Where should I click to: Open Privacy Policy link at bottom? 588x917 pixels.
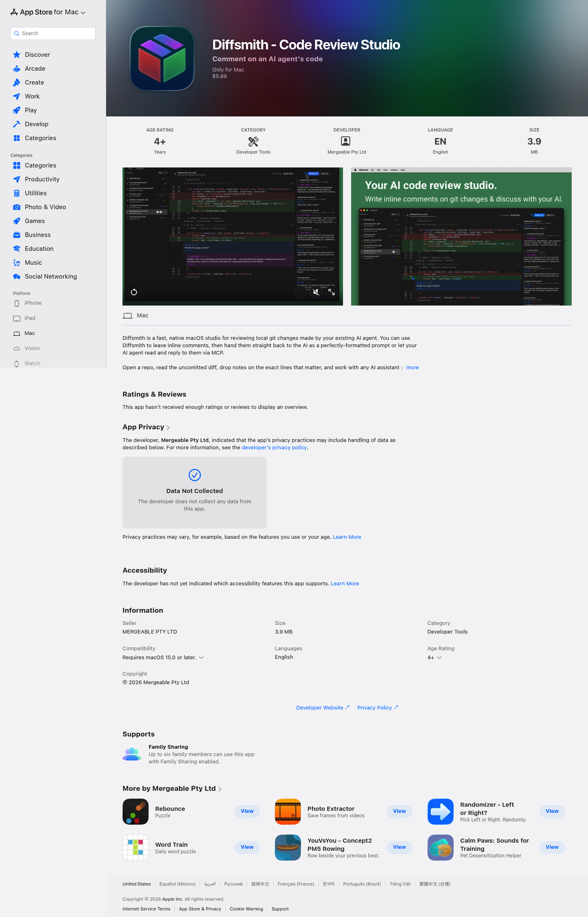378,708
